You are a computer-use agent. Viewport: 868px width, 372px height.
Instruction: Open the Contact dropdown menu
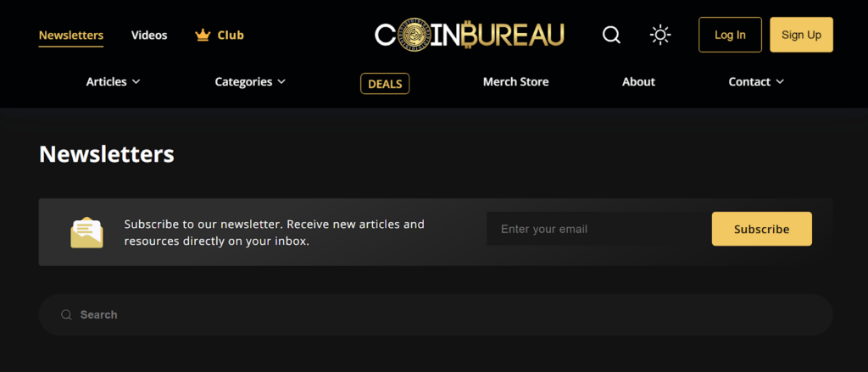(x=756, y=82)
